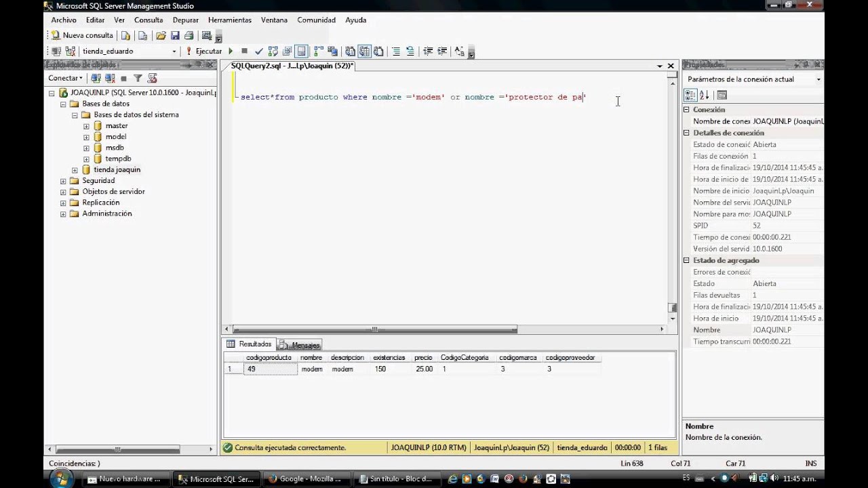Click the filter icon in Object Explorer
The image size is (868, 488).
point(138,78)
